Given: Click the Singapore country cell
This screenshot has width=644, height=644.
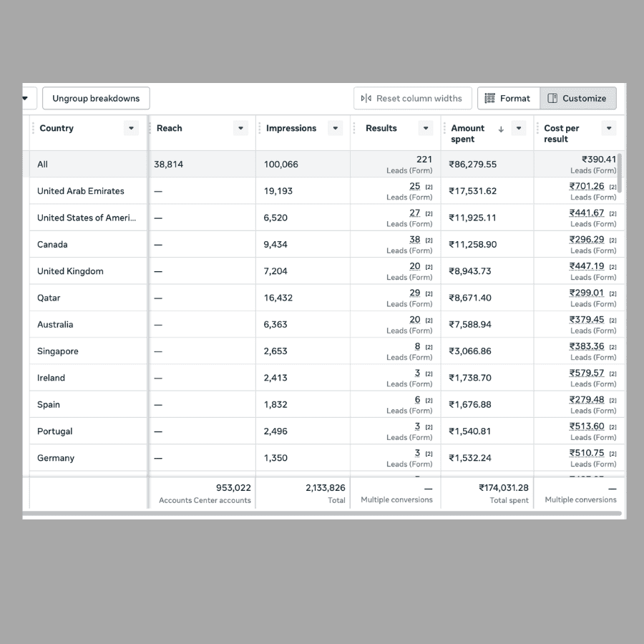Looking at the screenshot, I should pos(88,351).
